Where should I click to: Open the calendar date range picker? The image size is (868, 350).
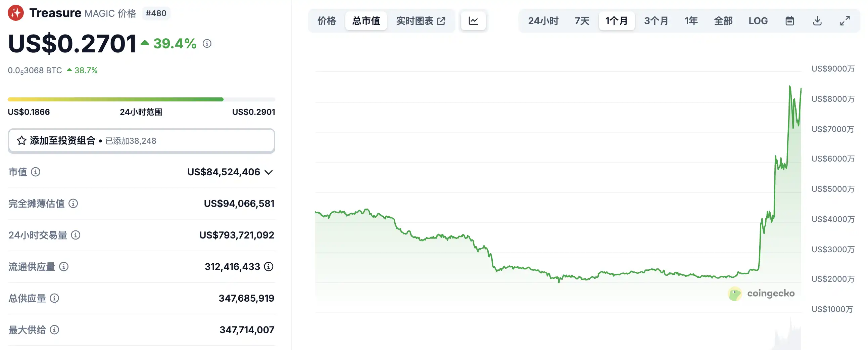(789, 21)
